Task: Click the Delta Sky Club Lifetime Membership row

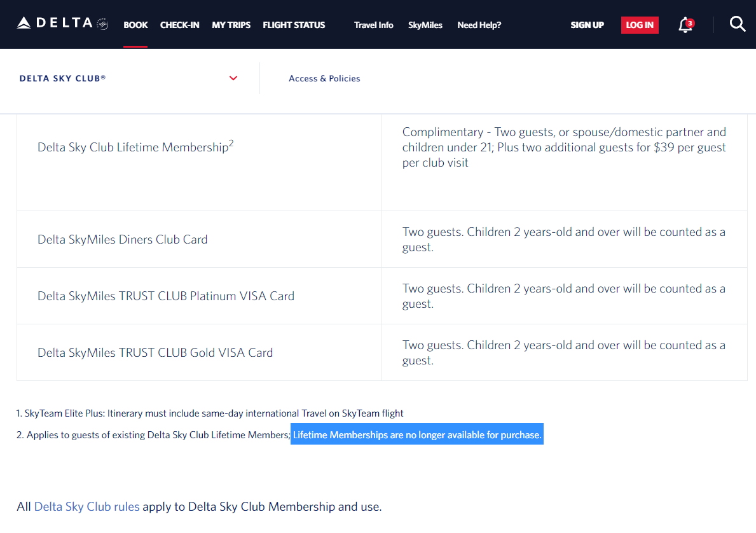Action: (x=134, y=146)
